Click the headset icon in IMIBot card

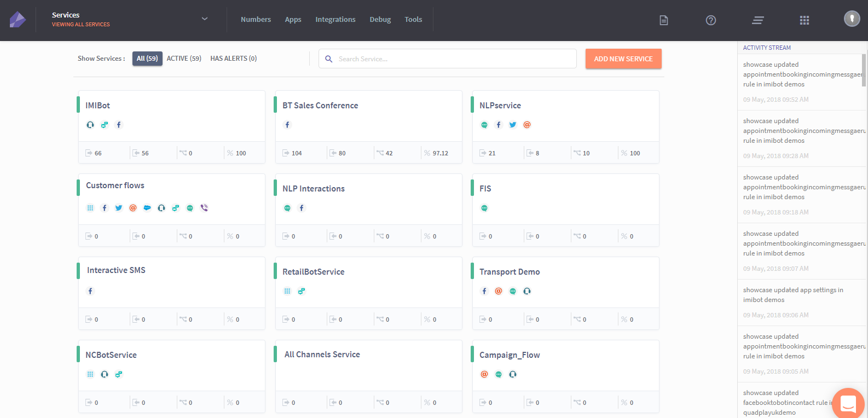pyautogui.click(x=90, y=125)
